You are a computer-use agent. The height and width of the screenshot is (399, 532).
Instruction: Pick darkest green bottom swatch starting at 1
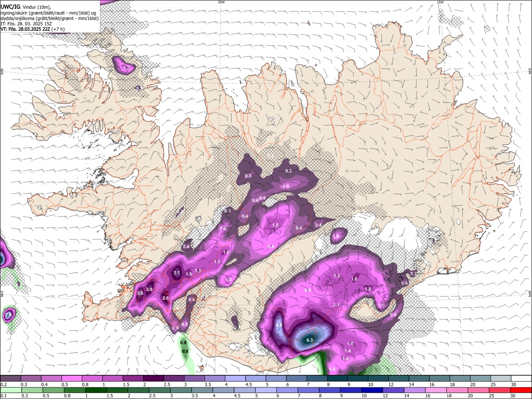tap(96, 390)
